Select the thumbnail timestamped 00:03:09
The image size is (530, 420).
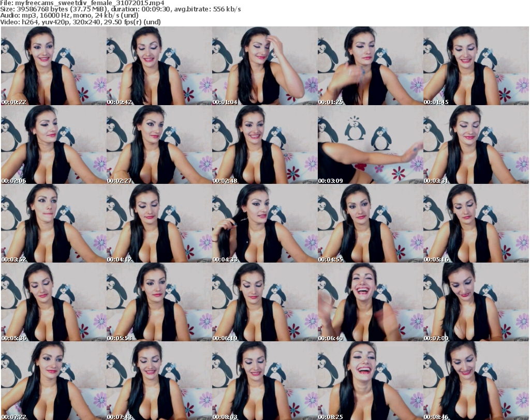tap(370, 144)
